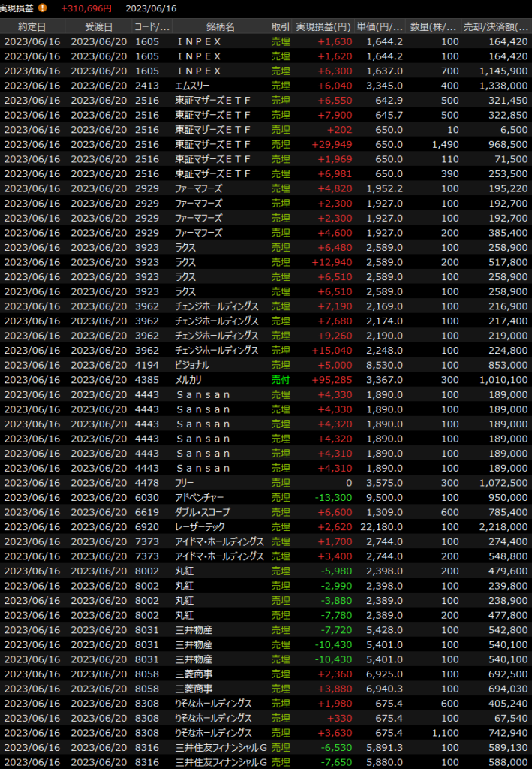This screenshot has height=769, width=532.
Task: Sort by 実現損益(円) column header
Action: click(322, 26)
